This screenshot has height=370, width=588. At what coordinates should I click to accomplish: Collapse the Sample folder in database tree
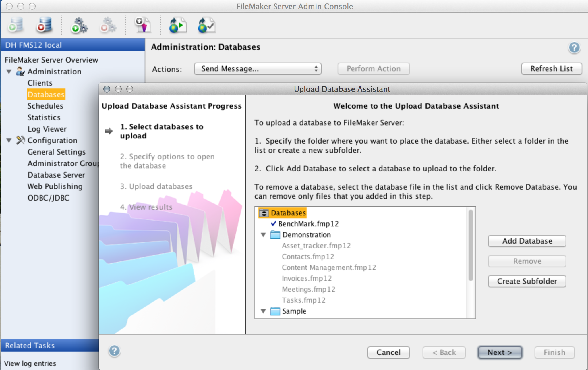tap(263, 311)
